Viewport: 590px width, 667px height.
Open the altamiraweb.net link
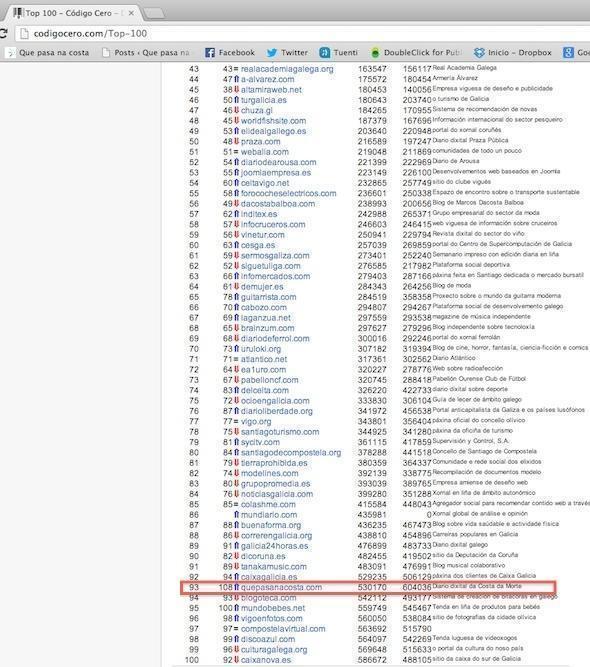click(271, 90)
